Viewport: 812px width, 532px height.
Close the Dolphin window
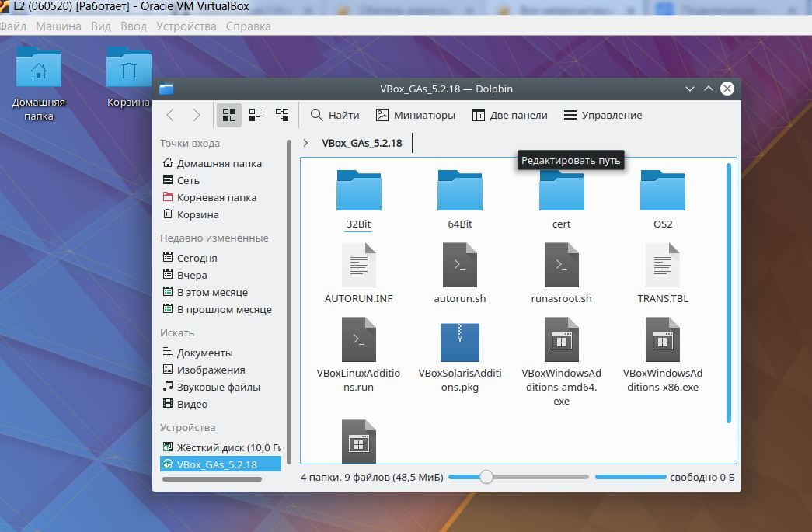click(x=727, y=89)
